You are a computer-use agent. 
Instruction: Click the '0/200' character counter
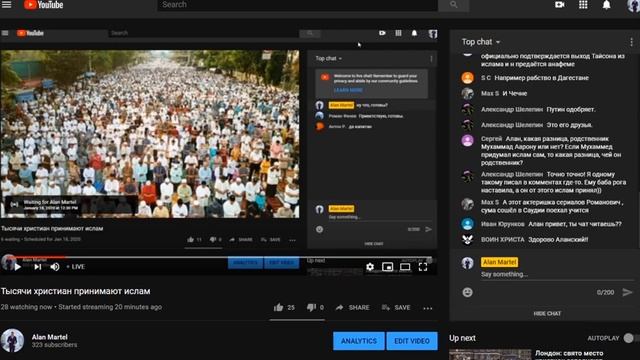coord(605,292)
